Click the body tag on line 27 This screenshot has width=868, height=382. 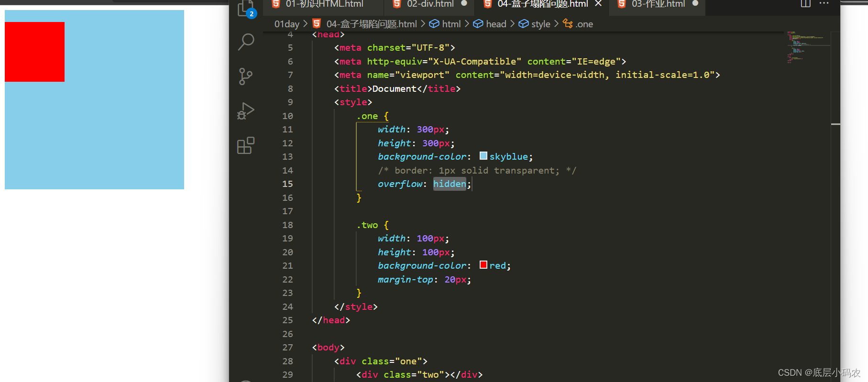(328, 348)
